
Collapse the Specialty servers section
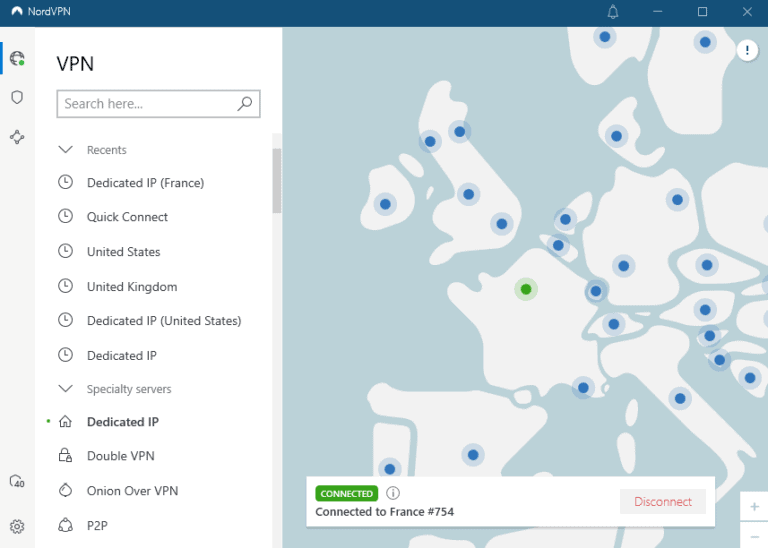pos(66,389)
